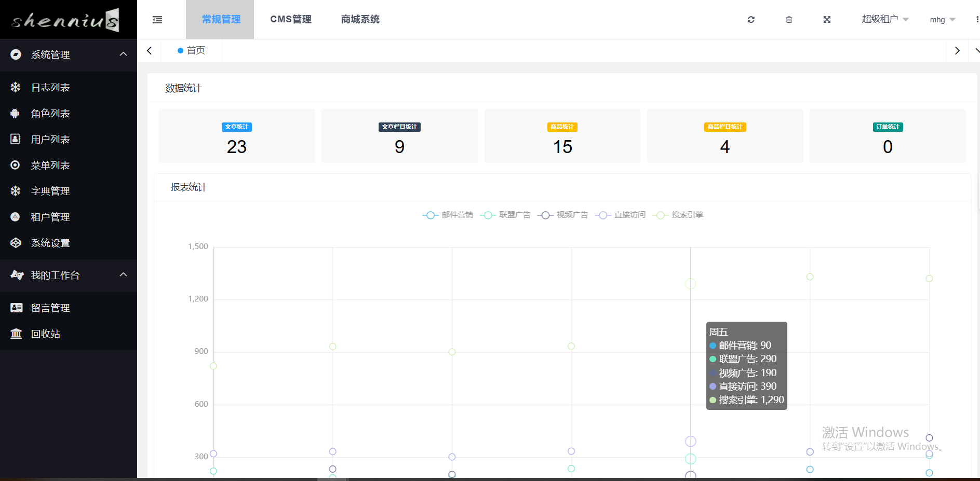Click the 角色列表 android icon
The width and height of the screenshot is (980, 481).
15,113
